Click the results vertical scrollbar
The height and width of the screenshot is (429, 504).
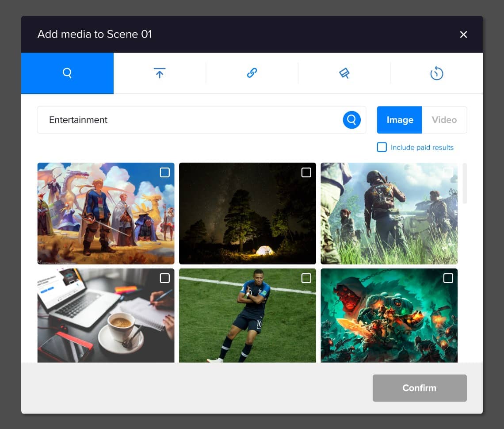[x=465, y=183]
